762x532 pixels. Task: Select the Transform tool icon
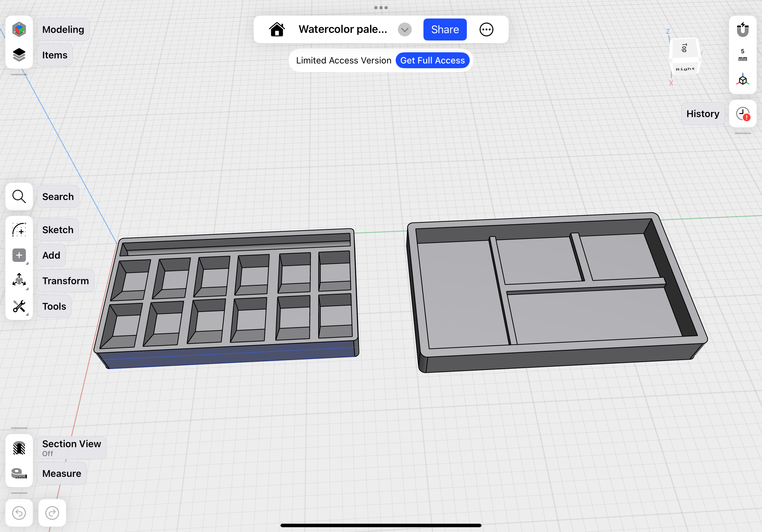(19, 280)
